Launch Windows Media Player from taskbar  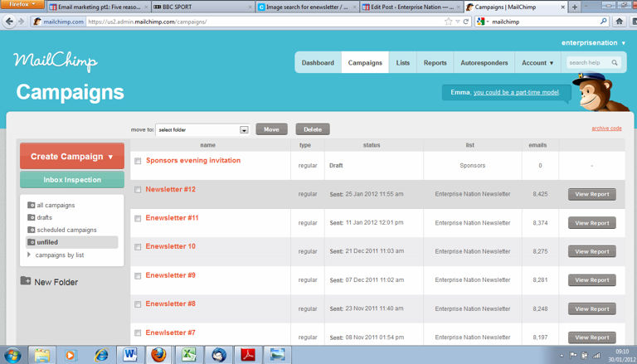click(x=71, y=355)
